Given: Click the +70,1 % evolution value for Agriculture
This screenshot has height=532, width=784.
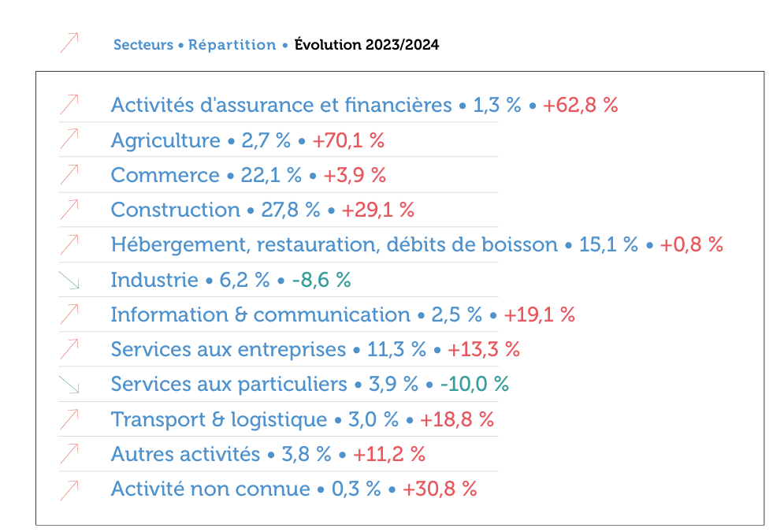Looking at the screenshot, I should click(x=348, y=140).
